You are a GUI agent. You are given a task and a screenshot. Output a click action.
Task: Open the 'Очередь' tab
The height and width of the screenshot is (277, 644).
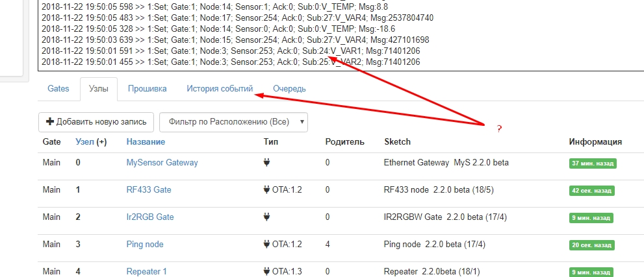click(289, 89)
